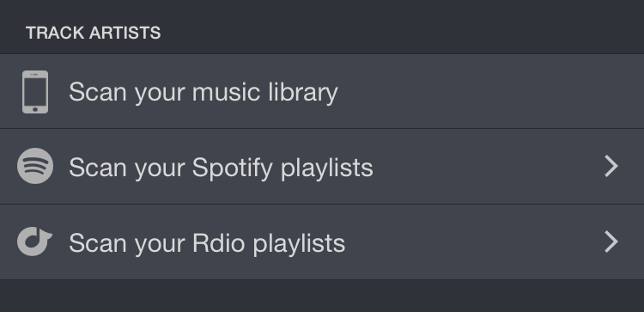Click empty space right of music library text
The width and height of the screenshot is (644, 312).
pos(489,92)
